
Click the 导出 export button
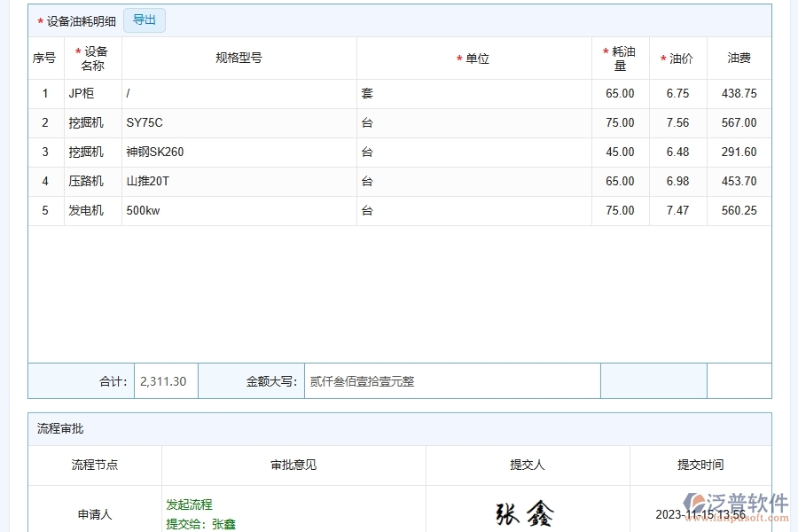pyautogui.click(x=144, y=20)
